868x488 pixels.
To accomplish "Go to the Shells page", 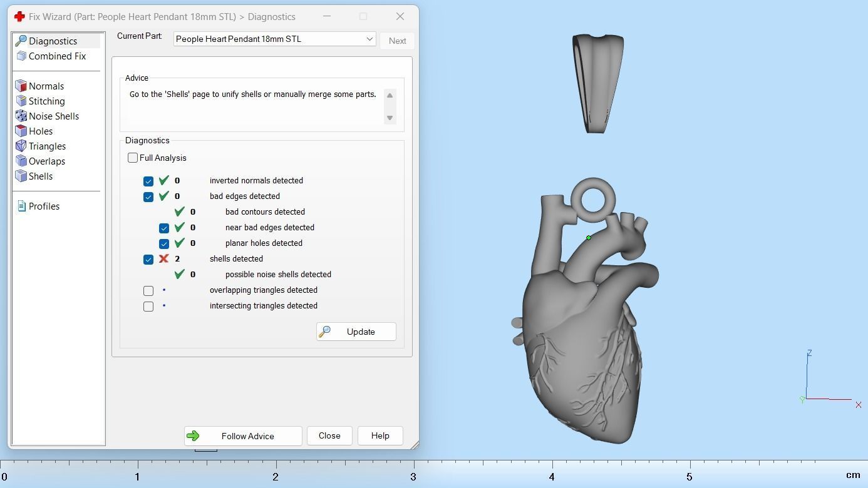I will (41, 176).
